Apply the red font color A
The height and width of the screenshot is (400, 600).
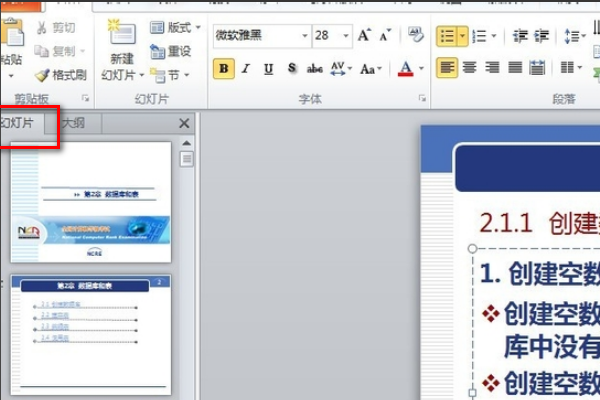[x=406, y=69]
